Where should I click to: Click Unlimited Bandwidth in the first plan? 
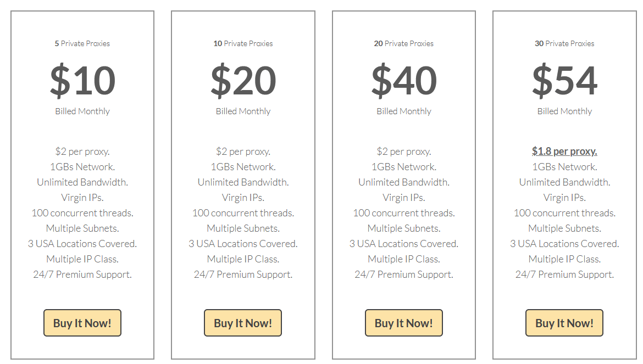(82, 182)
